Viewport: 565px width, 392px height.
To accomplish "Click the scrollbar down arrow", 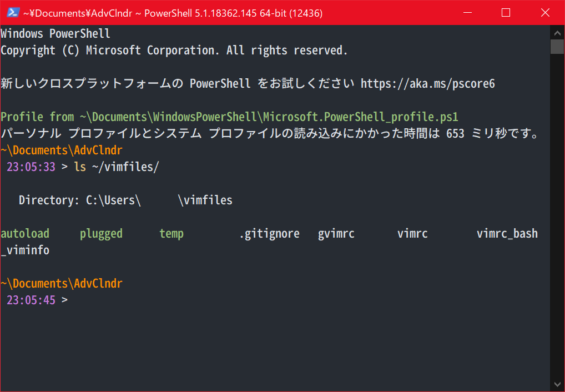I will coord(557,384).
